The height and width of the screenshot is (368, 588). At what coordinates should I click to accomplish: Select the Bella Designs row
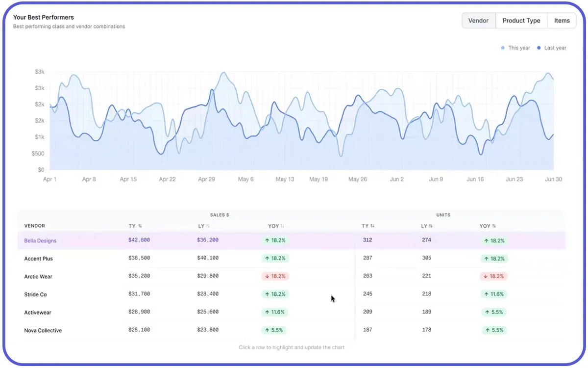[292, 240]
